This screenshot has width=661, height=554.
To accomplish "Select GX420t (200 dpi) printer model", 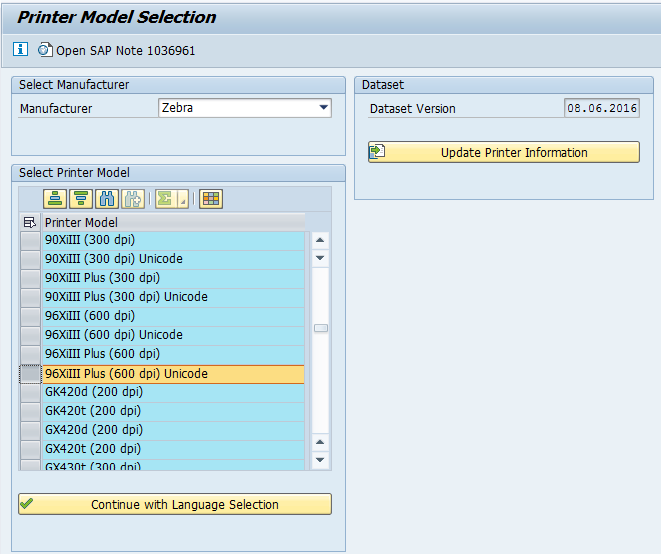I will tap(93, 449).
